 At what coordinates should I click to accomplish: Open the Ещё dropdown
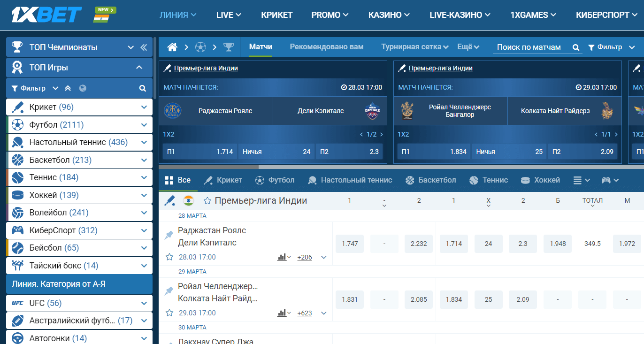468,47
